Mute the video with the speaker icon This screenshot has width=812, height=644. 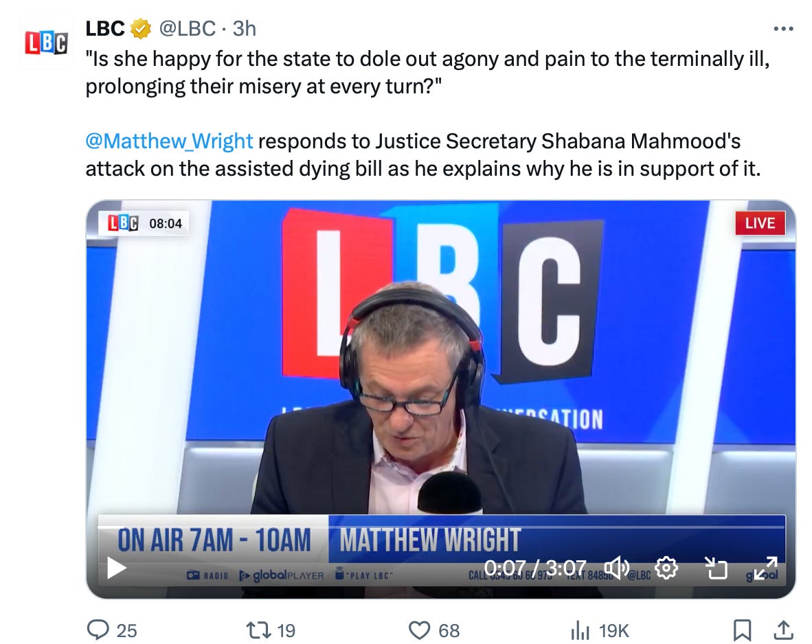617,568
